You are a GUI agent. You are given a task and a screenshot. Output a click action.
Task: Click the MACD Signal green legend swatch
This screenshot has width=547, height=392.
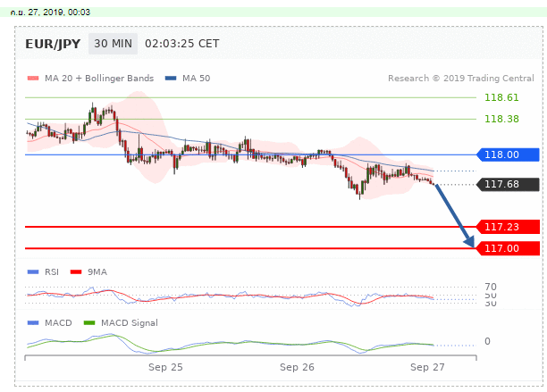89,323
